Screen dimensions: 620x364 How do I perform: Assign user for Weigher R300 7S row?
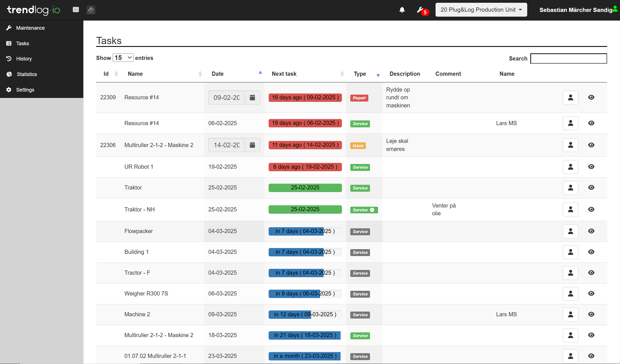[x=571, y=294]
